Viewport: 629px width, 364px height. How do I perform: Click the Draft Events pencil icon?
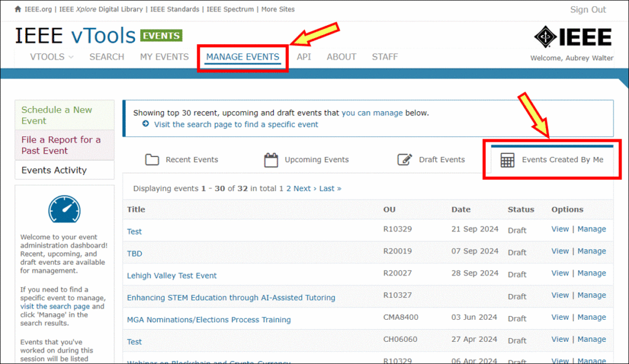pos(404,160)
